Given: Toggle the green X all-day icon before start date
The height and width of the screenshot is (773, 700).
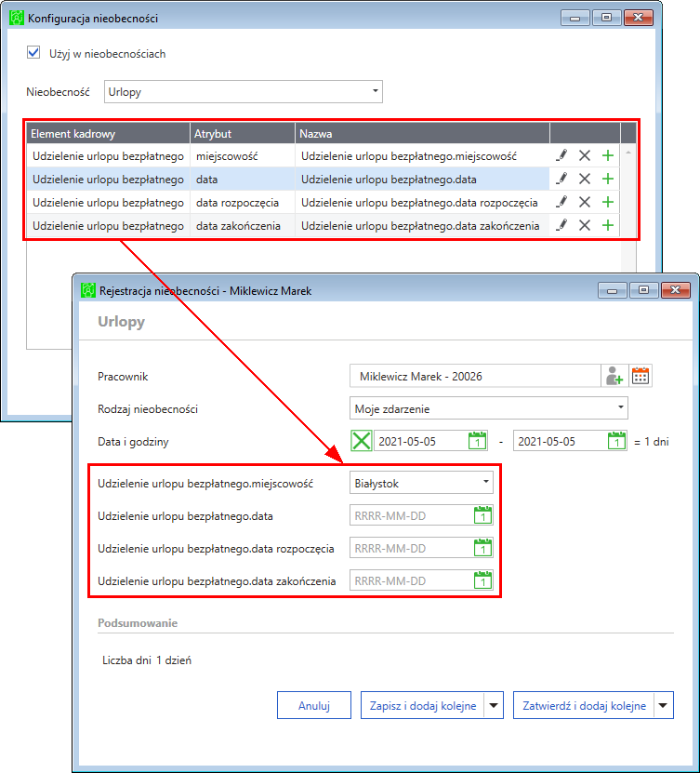Looking at the screenshot, I should (361, 442).
